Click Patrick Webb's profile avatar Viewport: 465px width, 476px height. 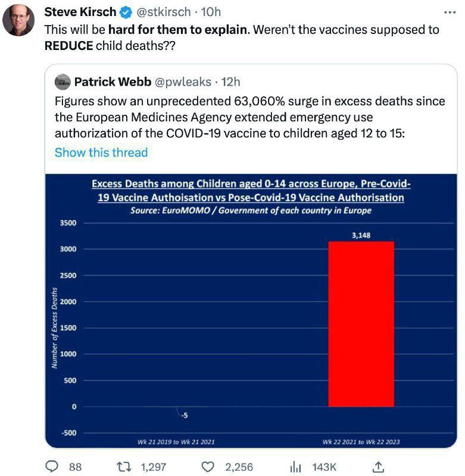pos(63,82)
